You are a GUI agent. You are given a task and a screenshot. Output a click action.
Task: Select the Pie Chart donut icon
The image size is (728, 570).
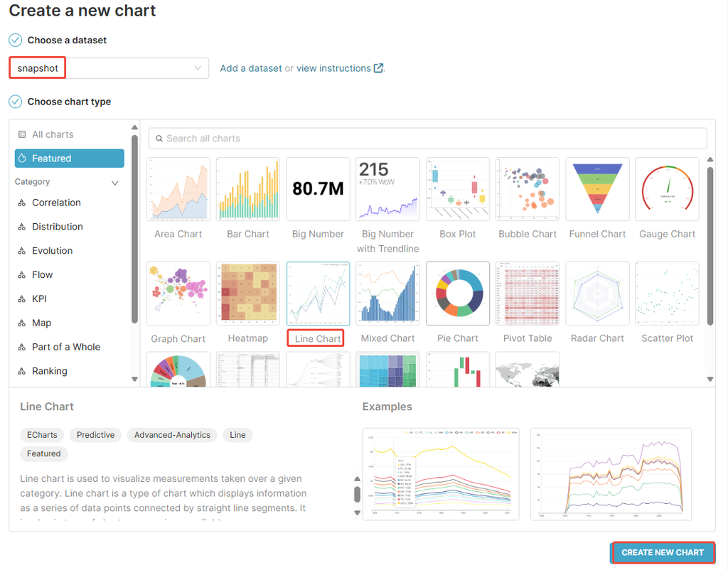[x=458, y=293]
